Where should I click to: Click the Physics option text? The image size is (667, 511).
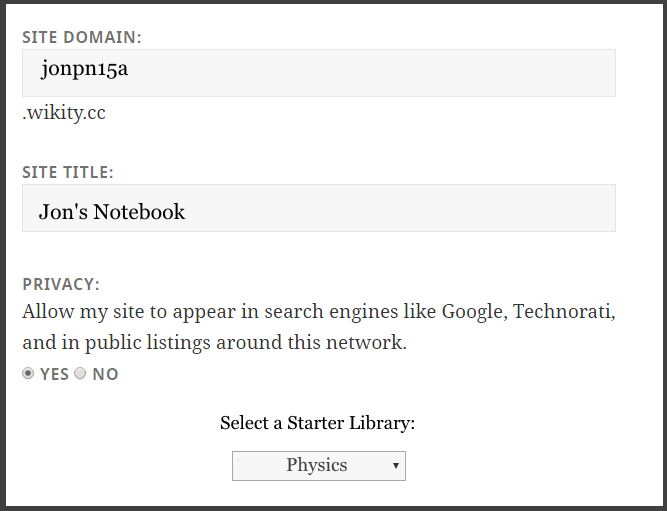pos(316,466)
